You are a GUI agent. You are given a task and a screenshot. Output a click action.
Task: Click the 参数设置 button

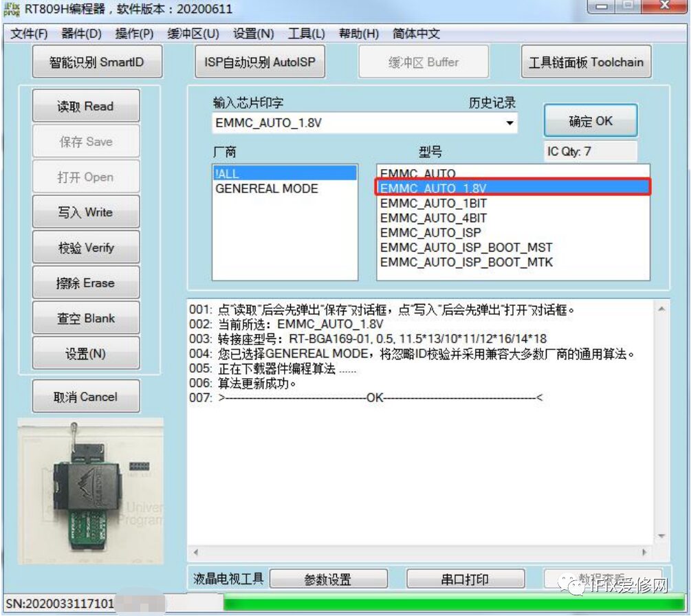coord(329,579)
